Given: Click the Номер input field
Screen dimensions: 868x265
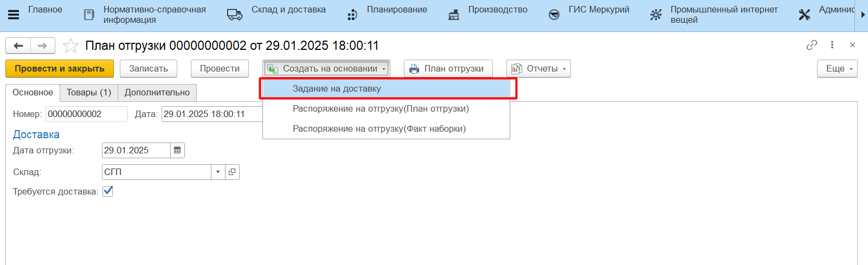Looking at the screenshot, I should click(x=87, y=114).
